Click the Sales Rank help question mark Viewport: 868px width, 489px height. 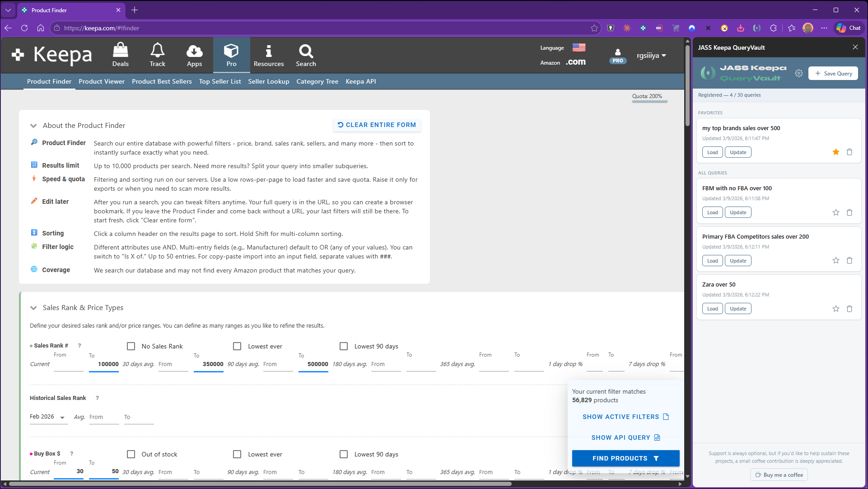point(79,345)
